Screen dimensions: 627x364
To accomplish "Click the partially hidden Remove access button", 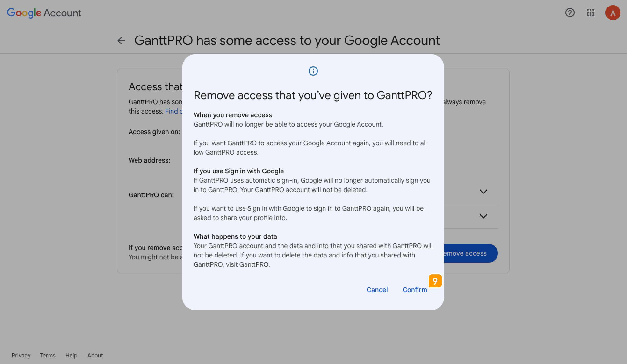I will pos(471,253).
